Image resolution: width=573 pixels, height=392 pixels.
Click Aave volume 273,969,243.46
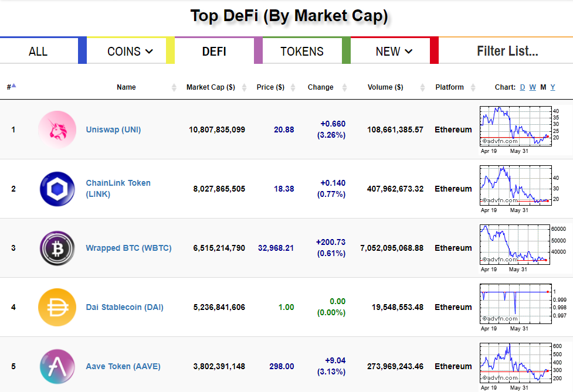tap(395, 366)
